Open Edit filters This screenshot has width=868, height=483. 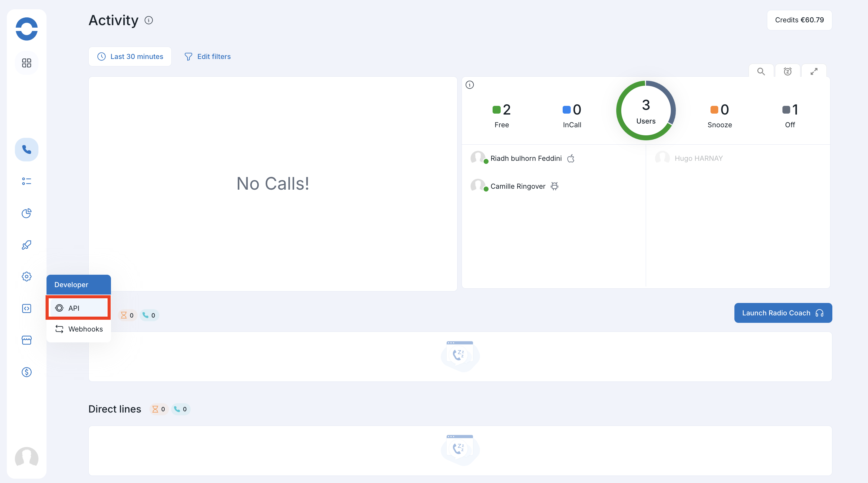pos(208,57)
